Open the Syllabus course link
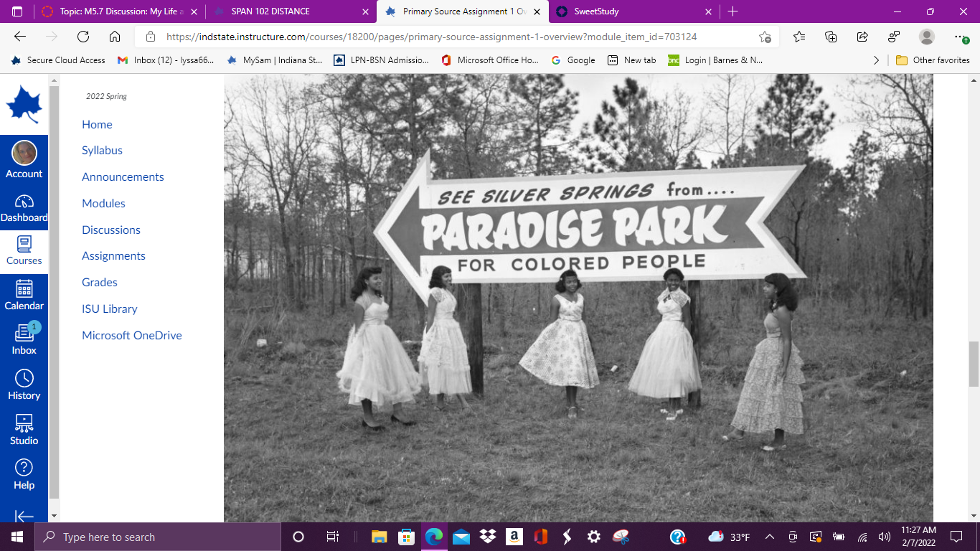Viewport: 980px width, 551px height. click(x=102, y=151)
